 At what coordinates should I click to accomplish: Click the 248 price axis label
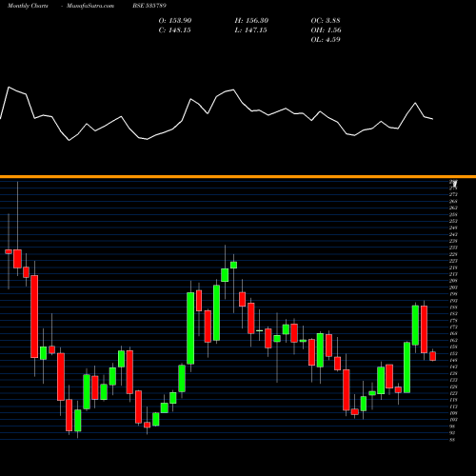[453, 228]
